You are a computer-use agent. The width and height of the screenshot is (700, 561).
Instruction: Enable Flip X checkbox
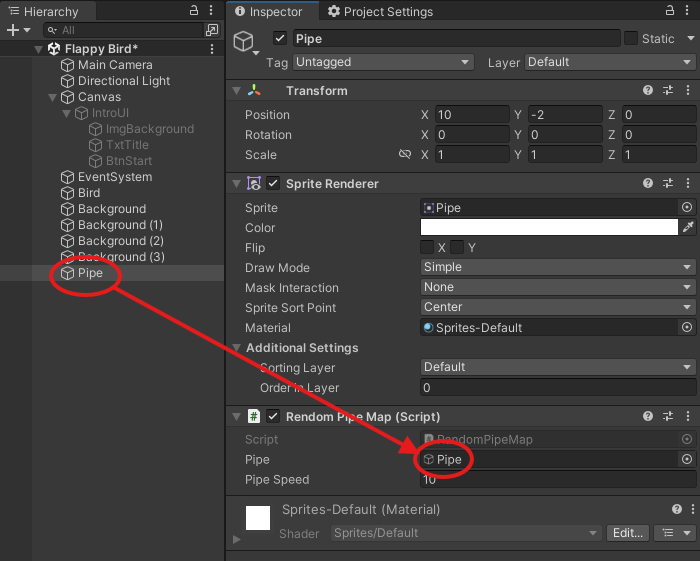click(427, 247)
